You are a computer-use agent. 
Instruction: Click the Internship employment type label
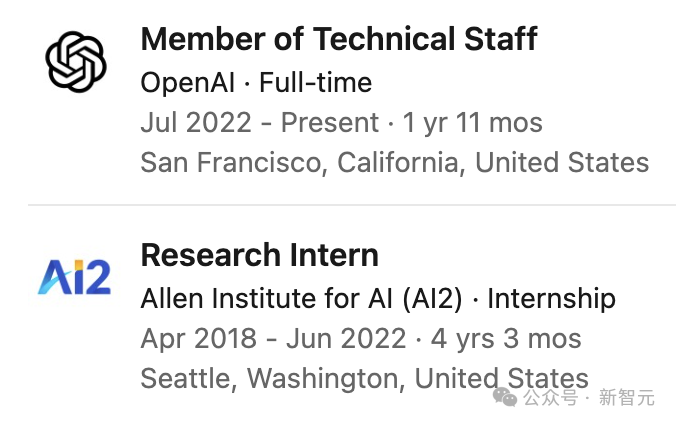551,298
